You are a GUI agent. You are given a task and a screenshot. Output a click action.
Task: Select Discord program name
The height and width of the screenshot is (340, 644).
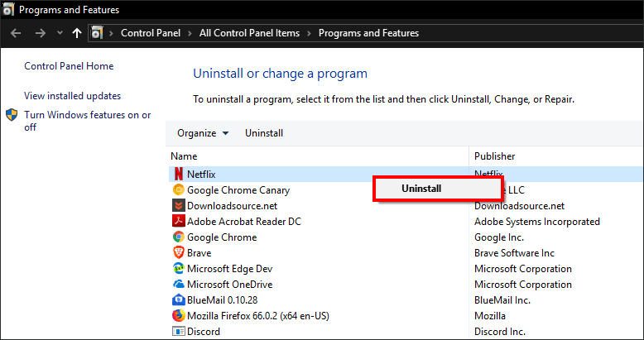(x=204, y=332)
